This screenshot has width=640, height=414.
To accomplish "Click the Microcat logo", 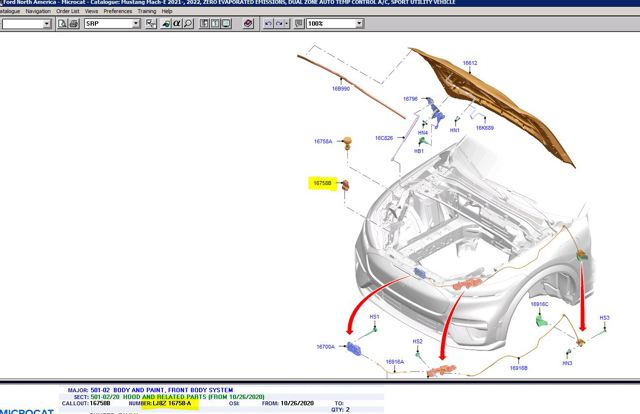I will [x=27, y=411].
